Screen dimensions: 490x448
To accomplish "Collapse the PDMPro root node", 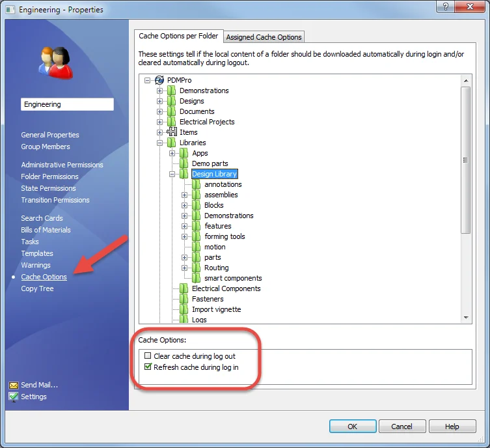I will tap(147, 80).
